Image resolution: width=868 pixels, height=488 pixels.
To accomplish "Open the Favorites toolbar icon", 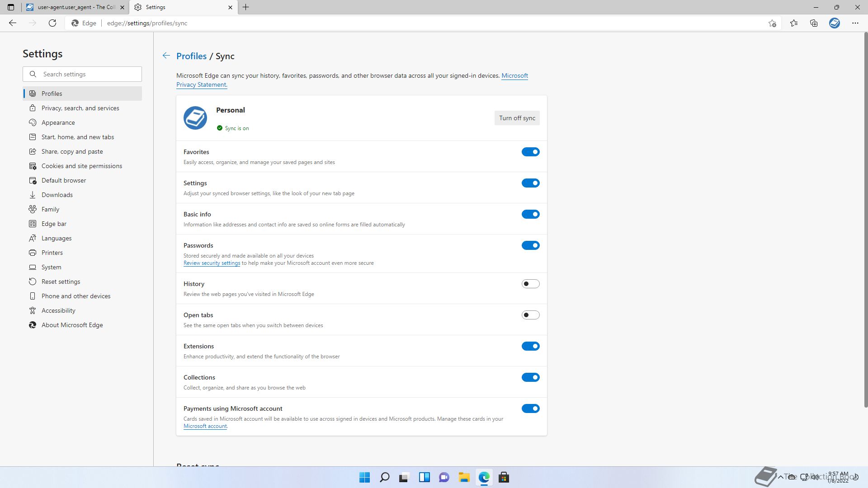I will (794, 23).
